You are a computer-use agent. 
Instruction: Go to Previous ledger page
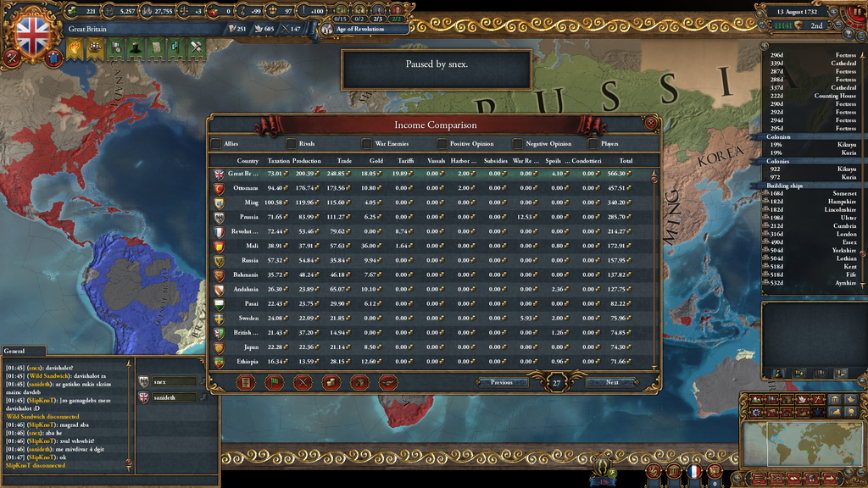[x=502, y=382]
